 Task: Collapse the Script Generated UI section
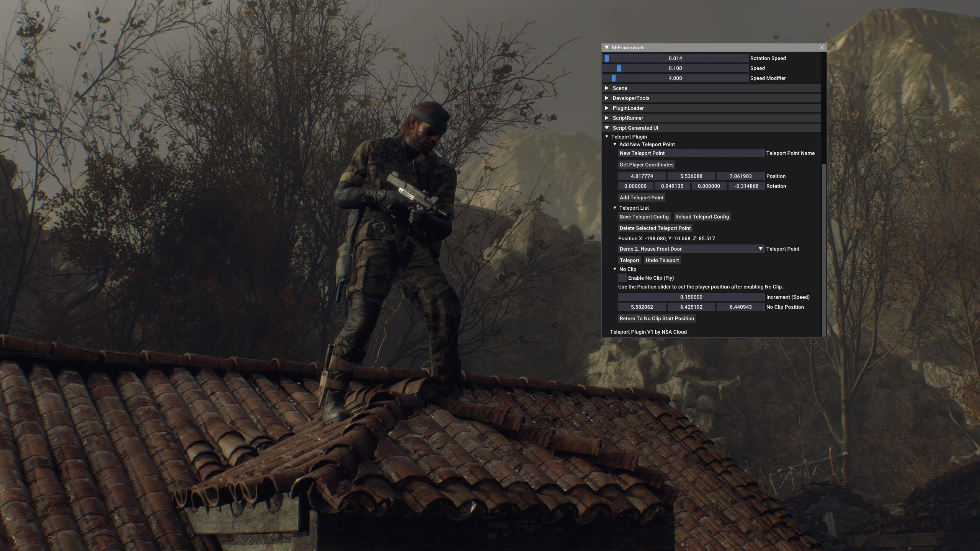[607, 128]
